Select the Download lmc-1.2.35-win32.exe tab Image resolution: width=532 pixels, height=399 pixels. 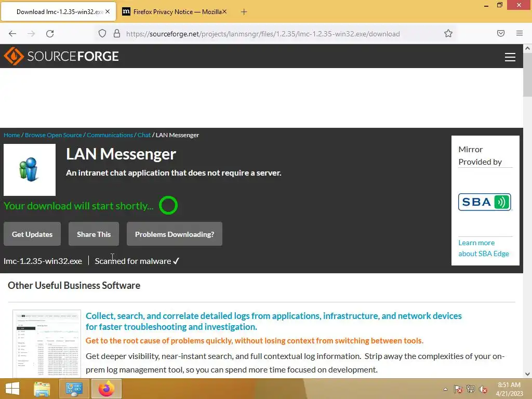pos(58,12)
